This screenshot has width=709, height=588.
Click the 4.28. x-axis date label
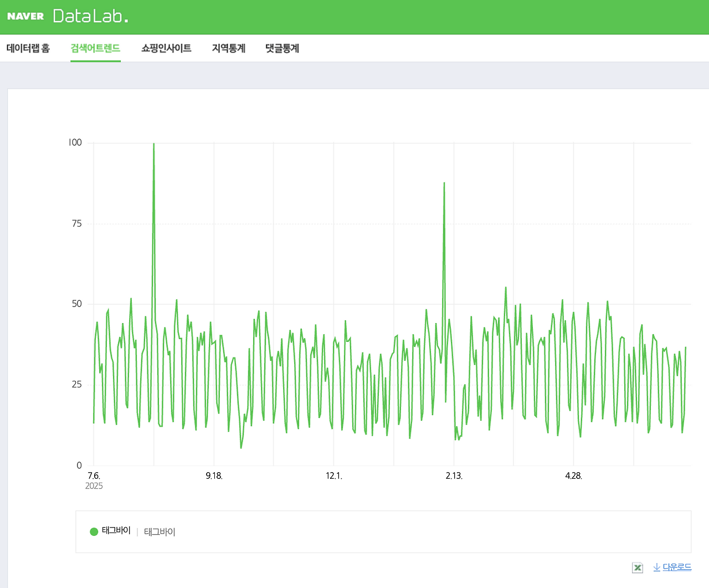(574, 475)
